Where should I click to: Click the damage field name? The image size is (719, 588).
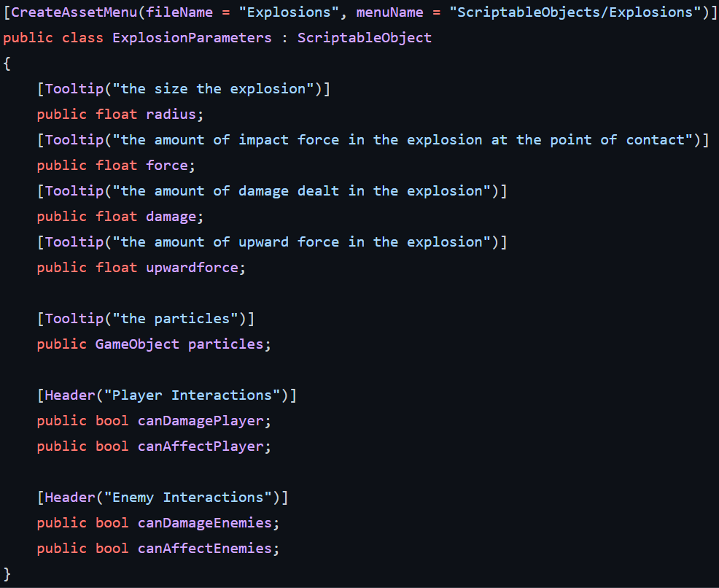(x=171, y=217)
